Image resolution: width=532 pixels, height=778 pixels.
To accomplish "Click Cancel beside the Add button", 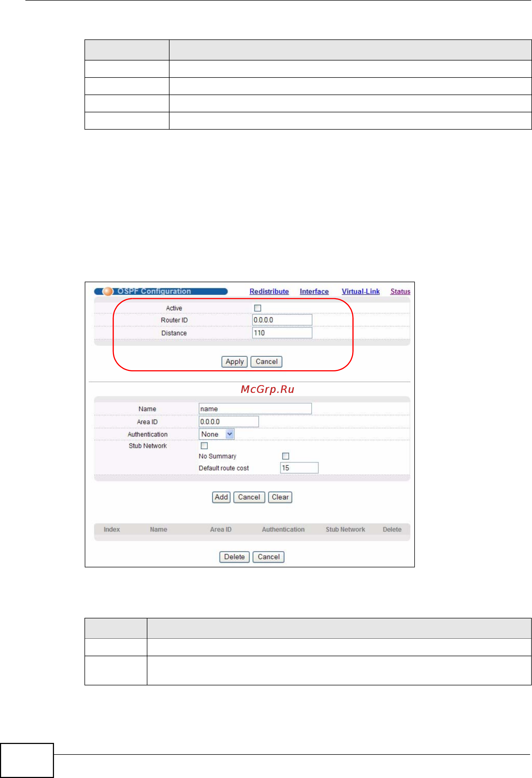I will point(249,497).
